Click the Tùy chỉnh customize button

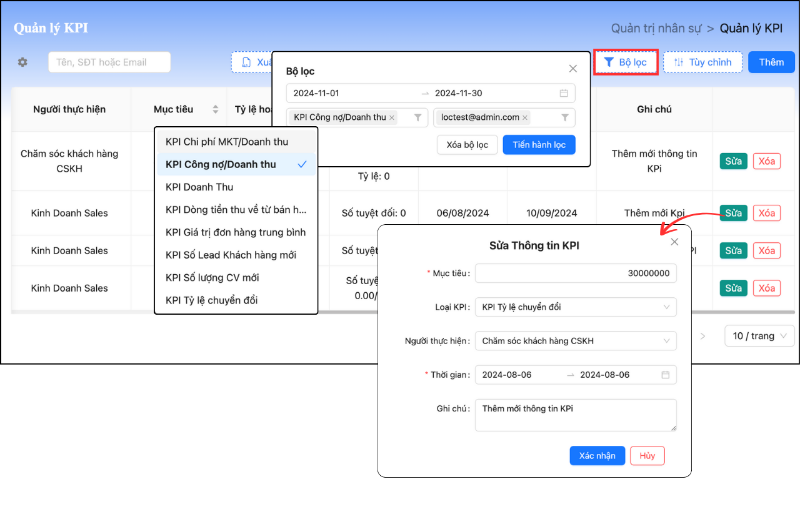pyautogui.click(x=702, y=62)
